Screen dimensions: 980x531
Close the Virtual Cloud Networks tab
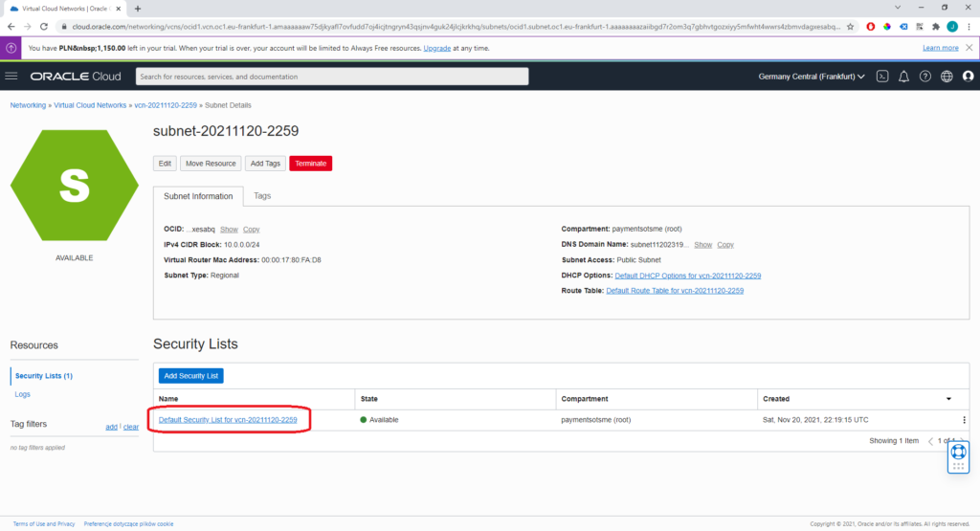click(118, 9)
